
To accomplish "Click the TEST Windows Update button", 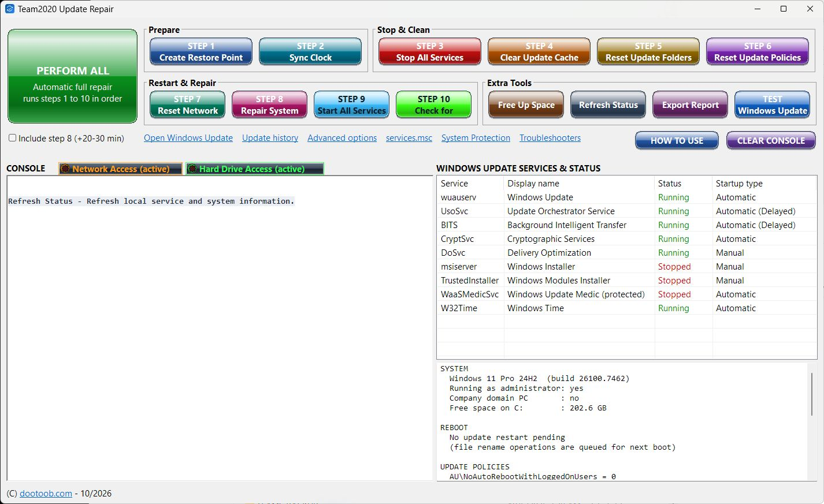I will 773,105.
